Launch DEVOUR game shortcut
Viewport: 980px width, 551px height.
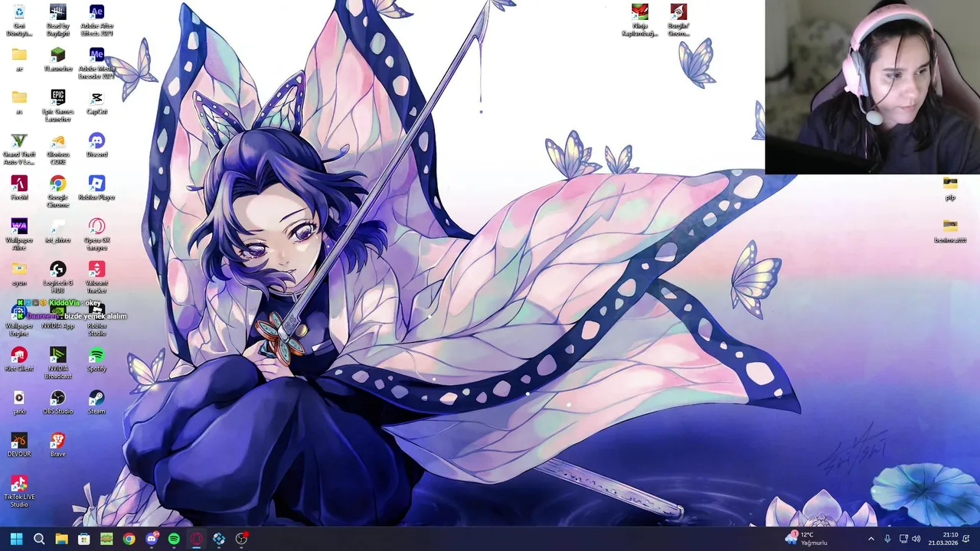tap(19, 445)
